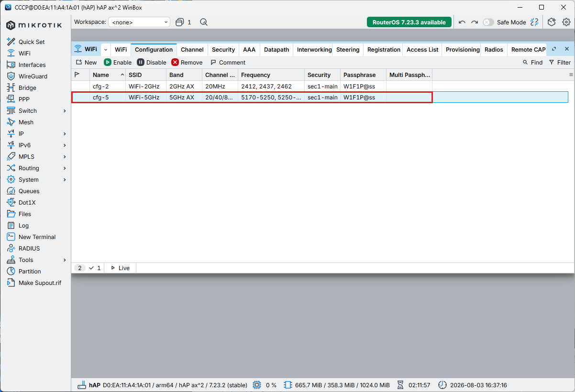Open the Files section
Image resolution: width=575 pixels, height=392 pixels.
click(24, 214)
